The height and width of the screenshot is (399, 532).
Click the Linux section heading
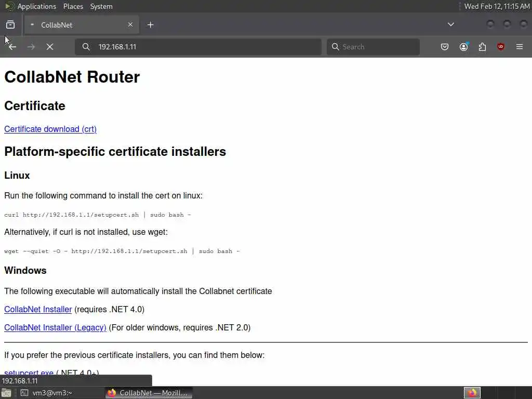click(x=17, y=176)
